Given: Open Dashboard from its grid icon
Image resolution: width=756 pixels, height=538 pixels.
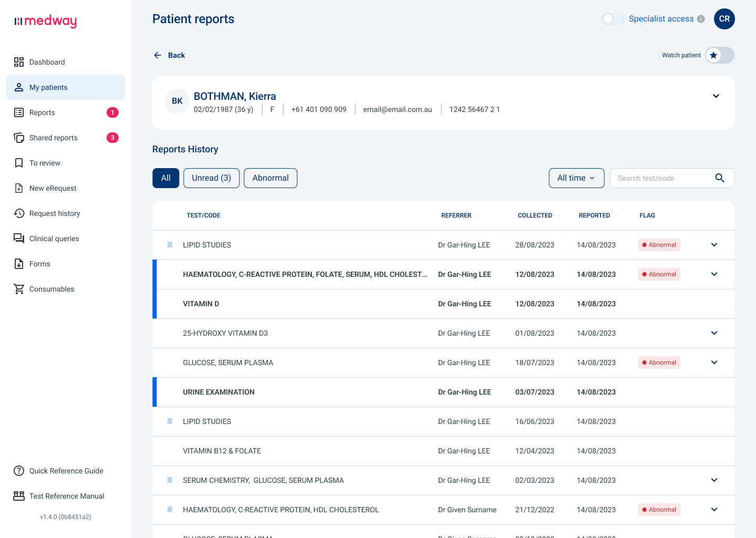Looking at the screenshot, I should point(19,62).
